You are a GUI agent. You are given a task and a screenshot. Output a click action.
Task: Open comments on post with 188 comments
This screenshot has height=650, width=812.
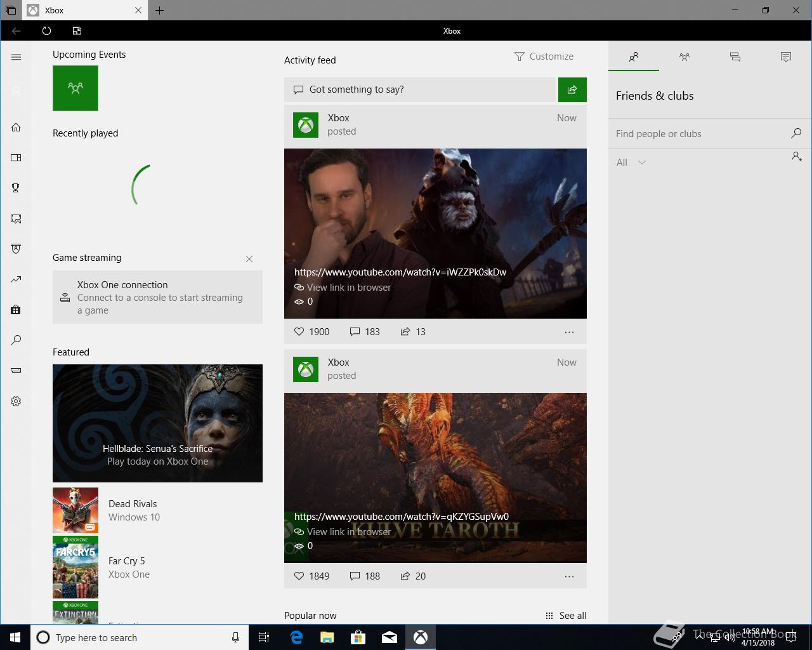coord(365,576)
